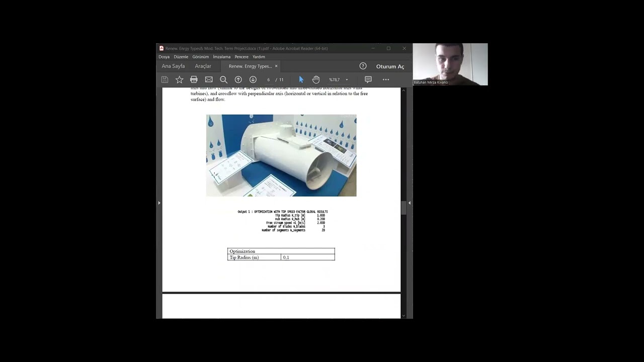Screen dimensions: 644x362
Task: Click the Optimization table header cell
Action: [281, 251]
